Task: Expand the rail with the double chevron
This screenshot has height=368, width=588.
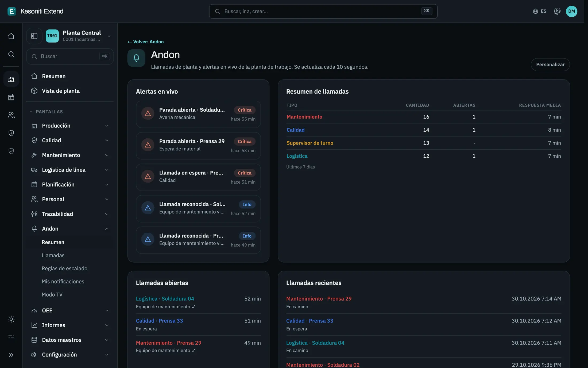Action: click(11, 355)
